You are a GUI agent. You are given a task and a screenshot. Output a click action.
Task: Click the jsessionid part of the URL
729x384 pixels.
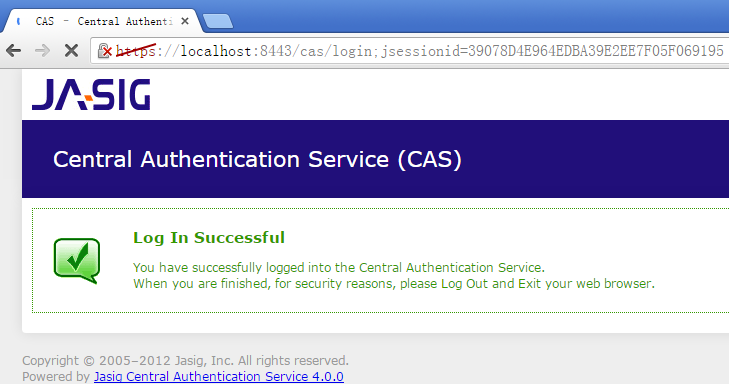point(552,50)
